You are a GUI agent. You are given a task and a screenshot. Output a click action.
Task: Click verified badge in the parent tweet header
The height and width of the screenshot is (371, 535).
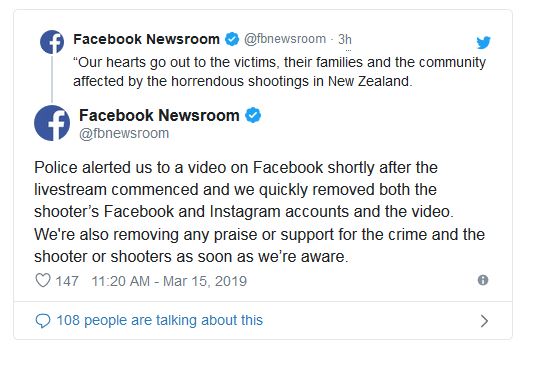(232, 39)
